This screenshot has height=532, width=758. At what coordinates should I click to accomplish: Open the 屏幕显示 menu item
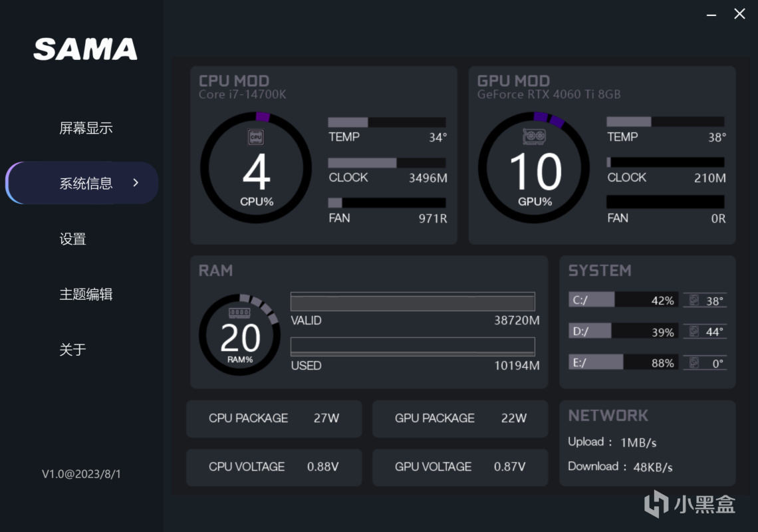coord(86,128)
